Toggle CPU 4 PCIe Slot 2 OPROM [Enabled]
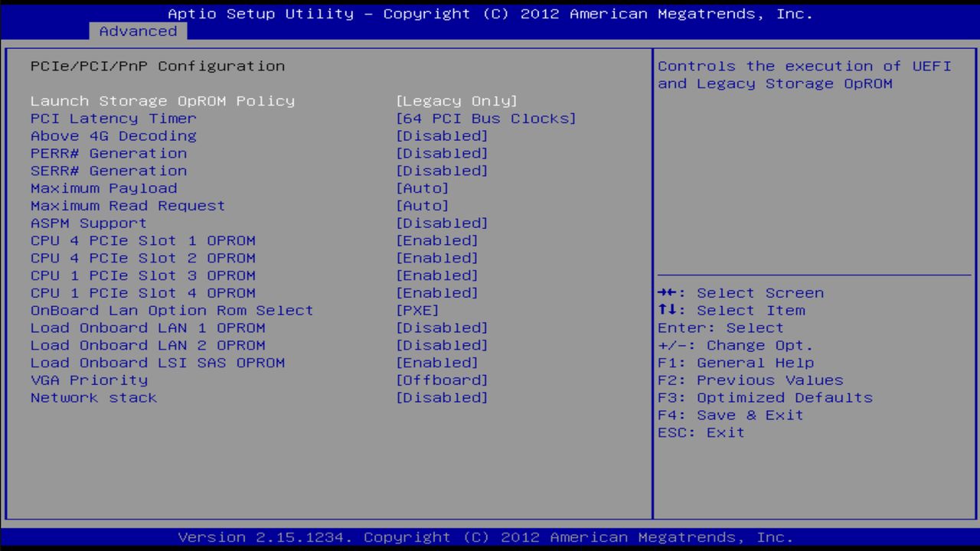 point(437,259)
